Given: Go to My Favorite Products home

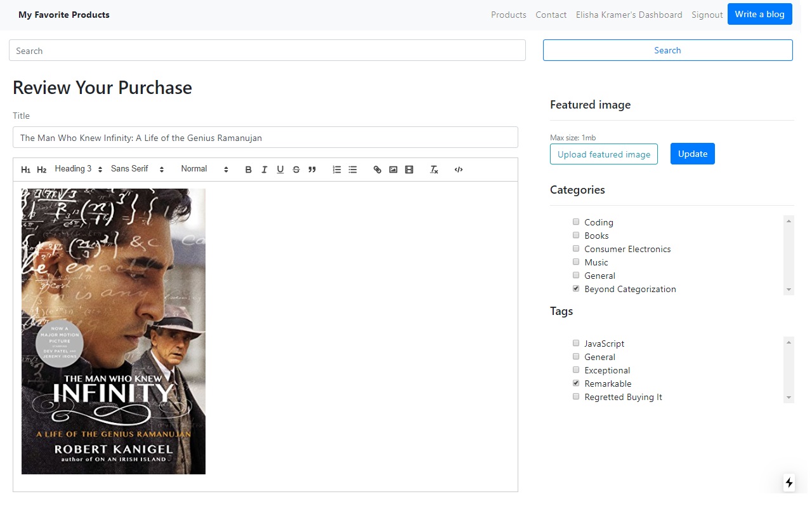Looking at the screenshot, I should coord(64,15).
